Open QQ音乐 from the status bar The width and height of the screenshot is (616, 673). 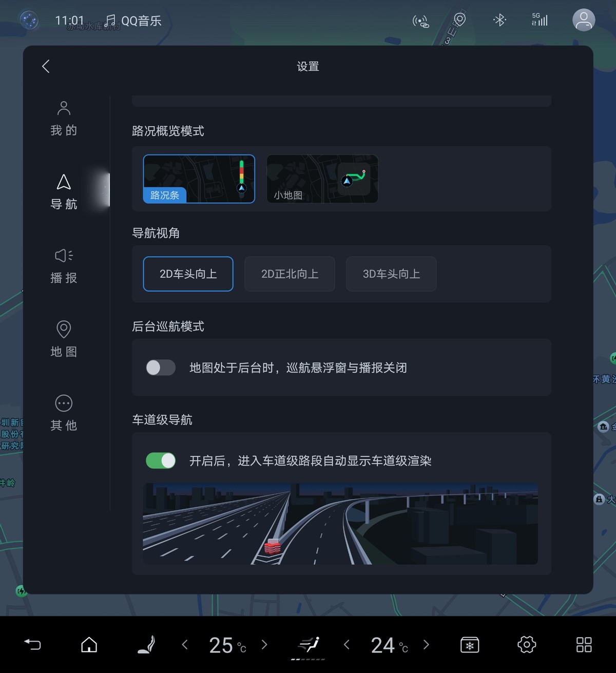coord(133,21)
